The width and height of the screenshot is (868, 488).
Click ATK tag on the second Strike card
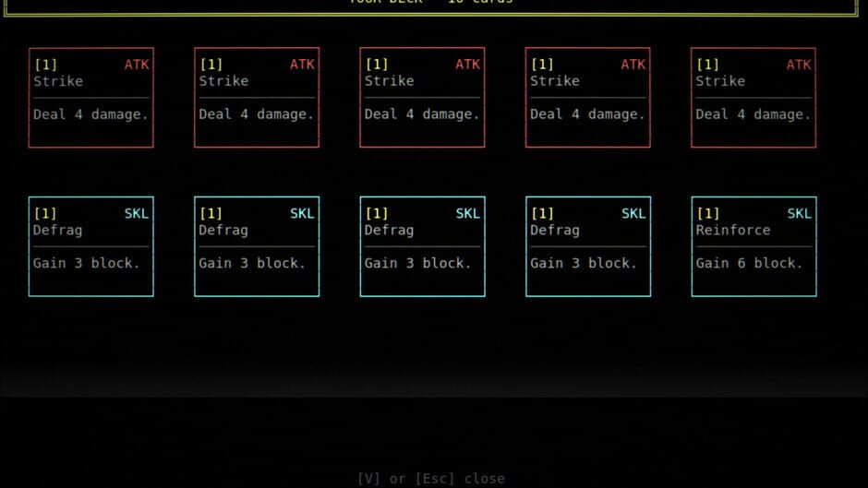click(302, 65)
